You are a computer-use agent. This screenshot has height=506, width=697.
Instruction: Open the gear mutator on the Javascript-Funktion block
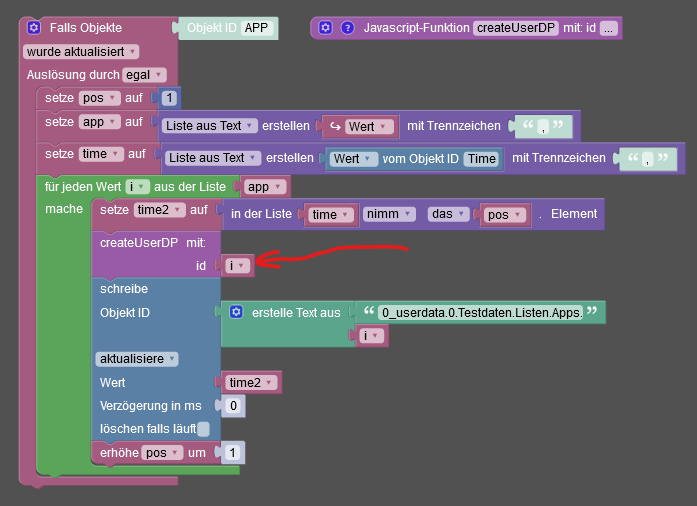325,28
